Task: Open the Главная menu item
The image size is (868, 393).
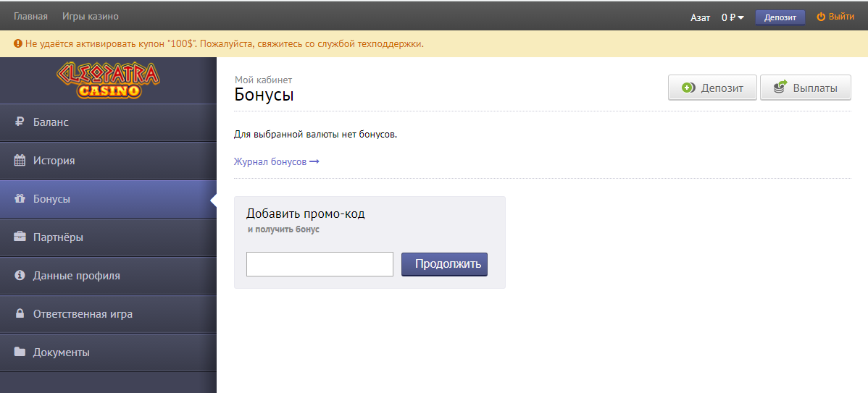Action: 30,17
